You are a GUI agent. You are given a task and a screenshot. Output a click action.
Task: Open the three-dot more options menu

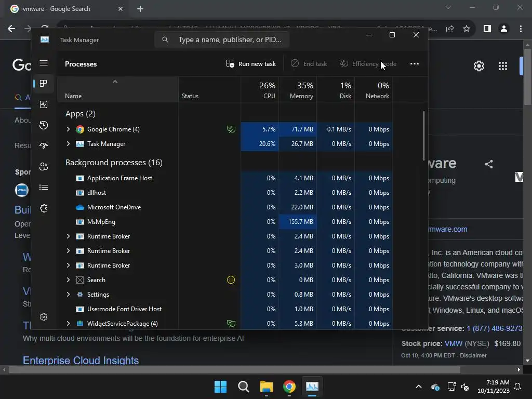[x=414, y=64]
